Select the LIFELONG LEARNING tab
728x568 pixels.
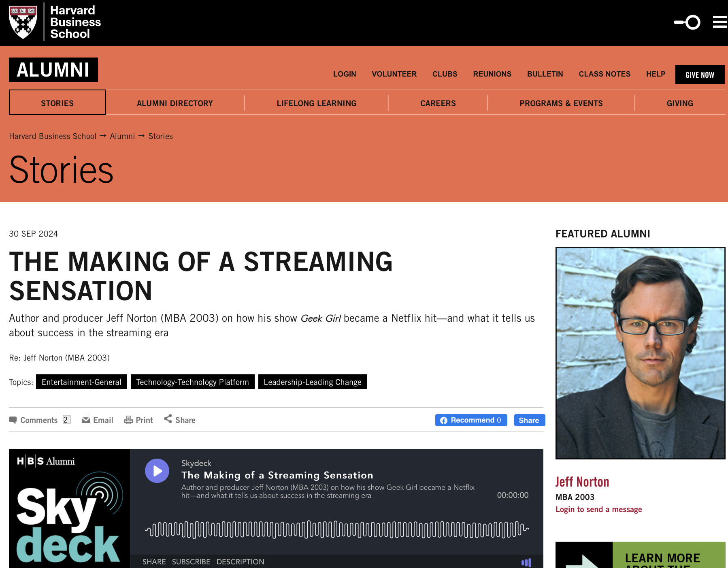(x=317, y=103)
